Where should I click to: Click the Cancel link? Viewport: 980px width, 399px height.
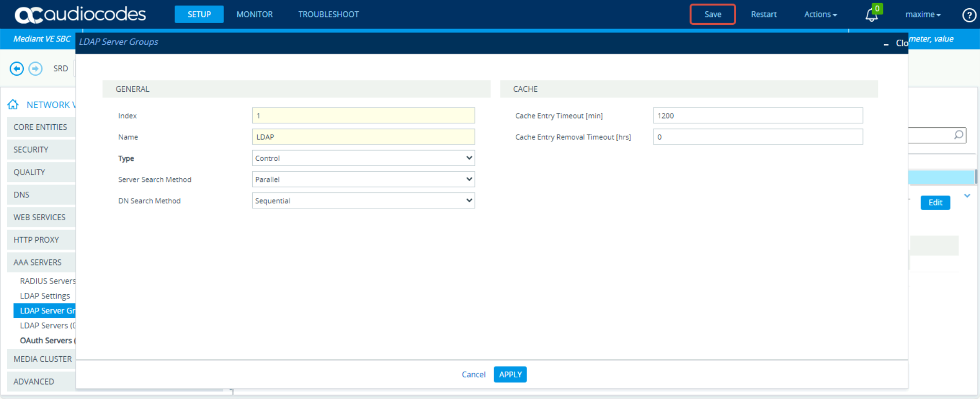coord(473,374)
